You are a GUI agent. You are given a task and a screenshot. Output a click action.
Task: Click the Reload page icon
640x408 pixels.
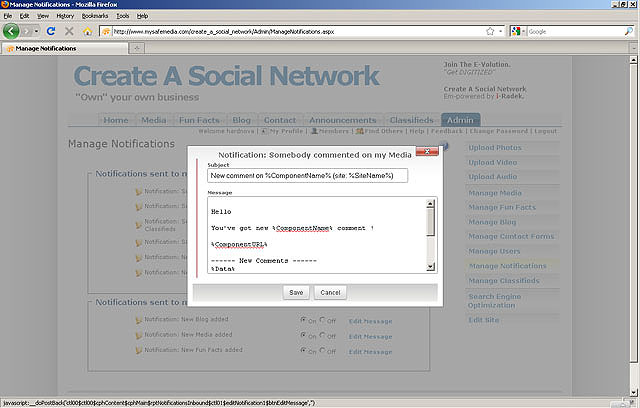pos(50,31)
